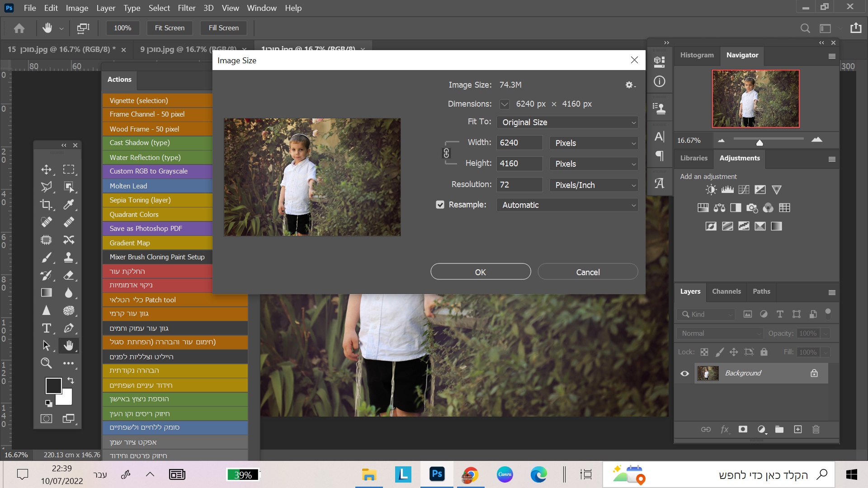Confirm Image Size with OK button
The image size is (868, 488).
480,272
